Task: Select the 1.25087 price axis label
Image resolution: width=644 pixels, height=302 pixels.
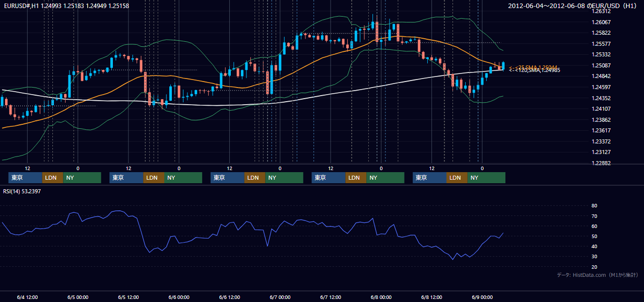Action: pyautogui.click(x=601, y=65)
